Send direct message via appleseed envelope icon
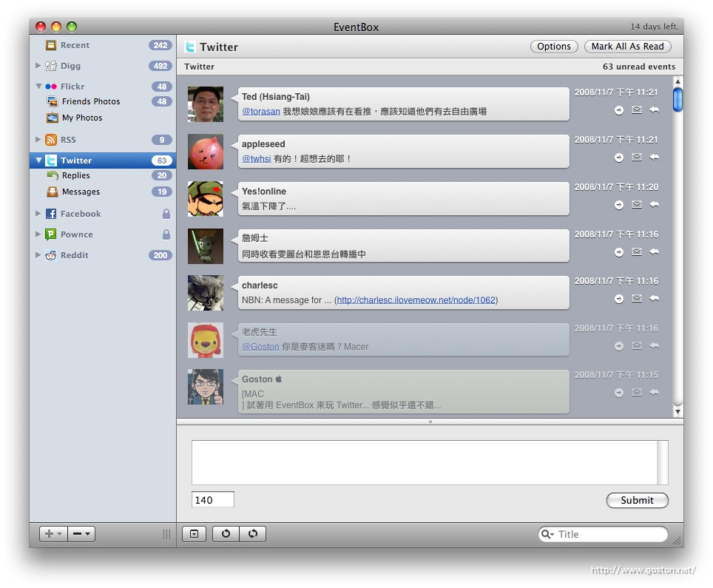This screenshot has width=713, height=588. coord(637,158)
